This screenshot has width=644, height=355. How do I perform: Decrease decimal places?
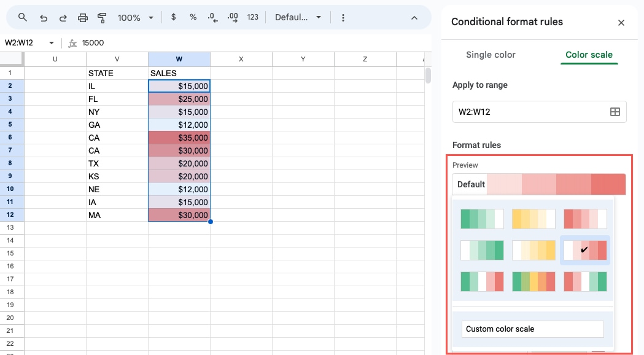(212, 17)
